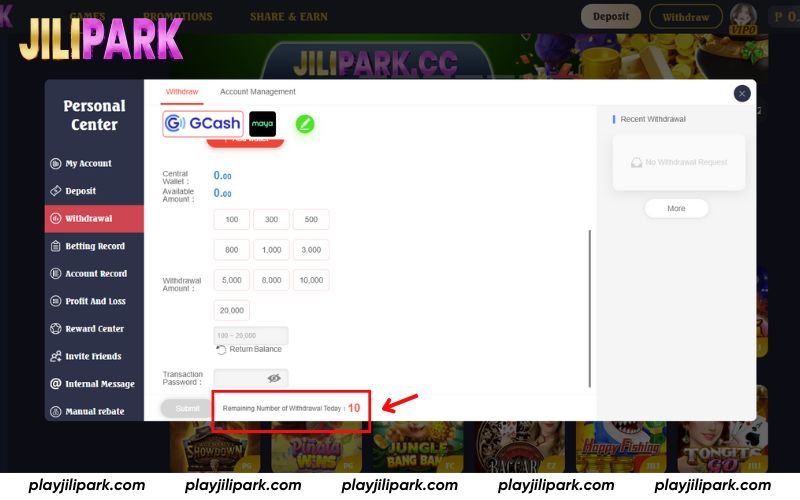Select the GCash wallet icon
This screenshot has height=500, width=800.
point(203,123)
